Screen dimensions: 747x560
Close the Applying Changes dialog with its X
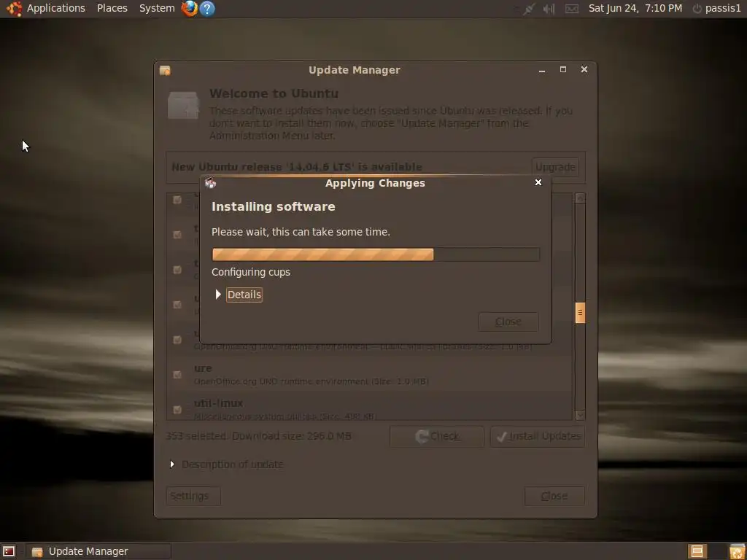[538, 182]
